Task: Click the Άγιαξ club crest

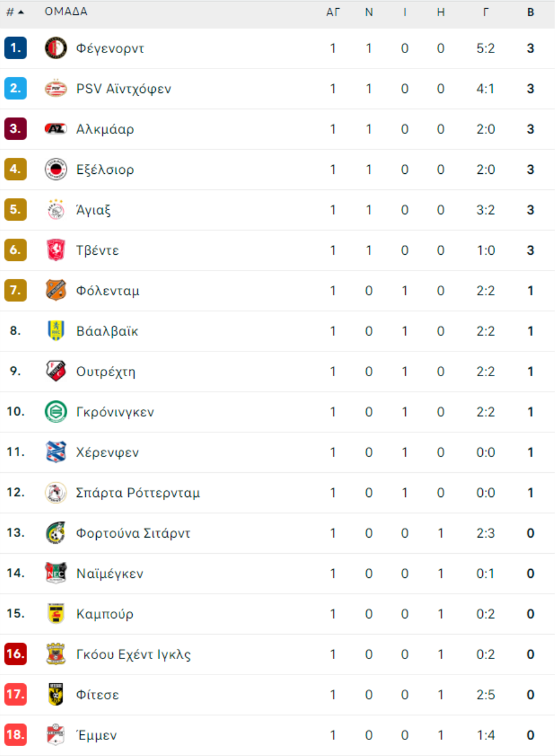Action: [x=56, y=210]
